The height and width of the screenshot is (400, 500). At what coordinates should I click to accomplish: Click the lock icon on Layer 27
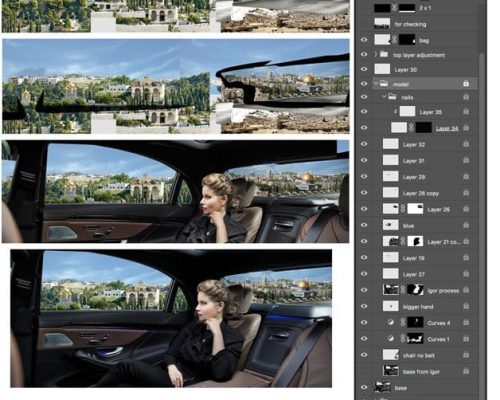click(x=466, y=274)
